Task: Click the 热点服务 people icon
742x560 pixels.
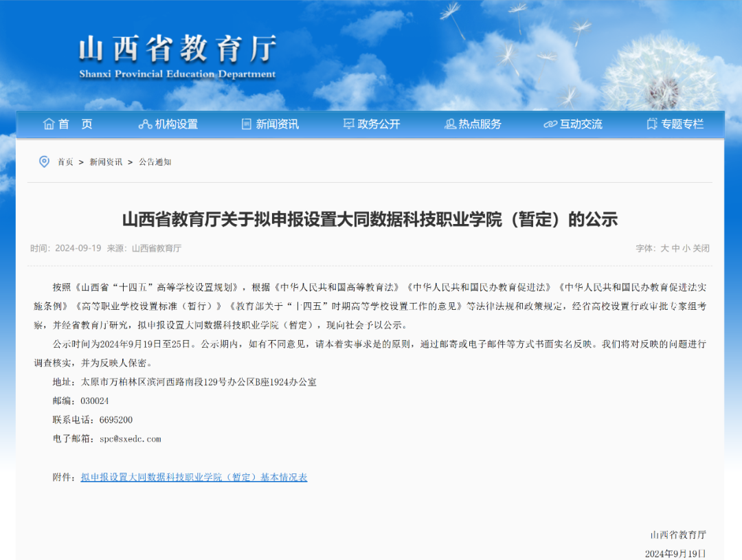Action: click(x=450, y=124)
